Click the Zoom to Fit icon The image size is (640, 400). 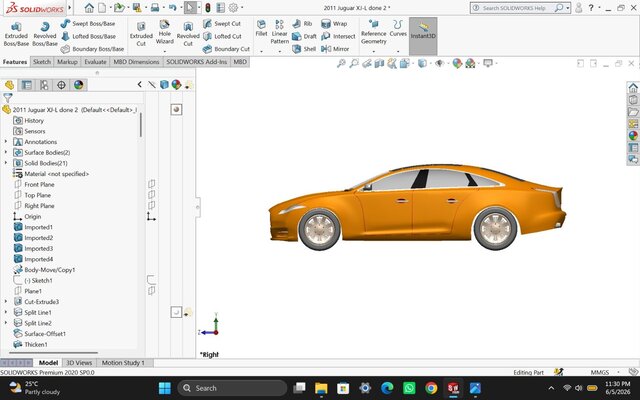[341, 63]
